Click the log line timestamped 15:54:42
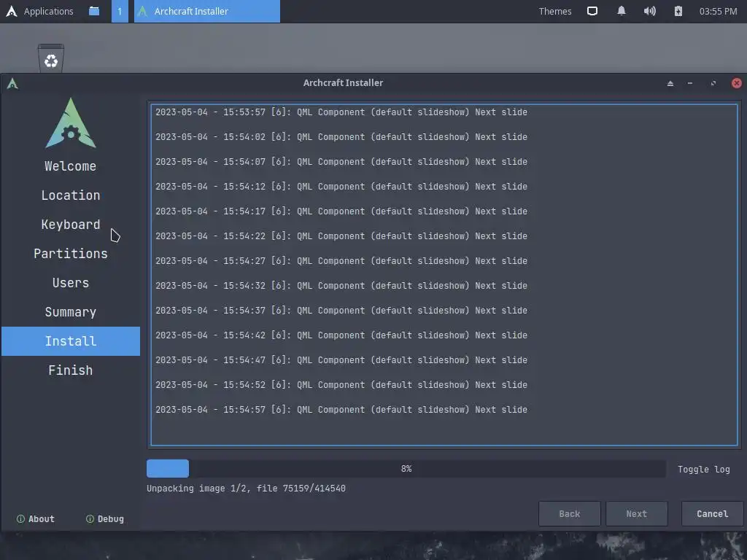Image resolution: width=747 pixels, height=560 pixels. click(x=341, y=335)
